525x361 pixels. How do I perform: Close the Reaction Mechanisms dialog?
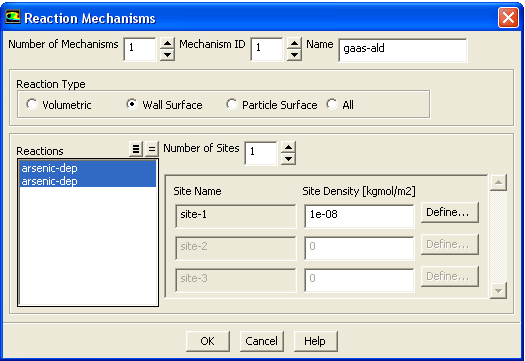tap(508, 17)
